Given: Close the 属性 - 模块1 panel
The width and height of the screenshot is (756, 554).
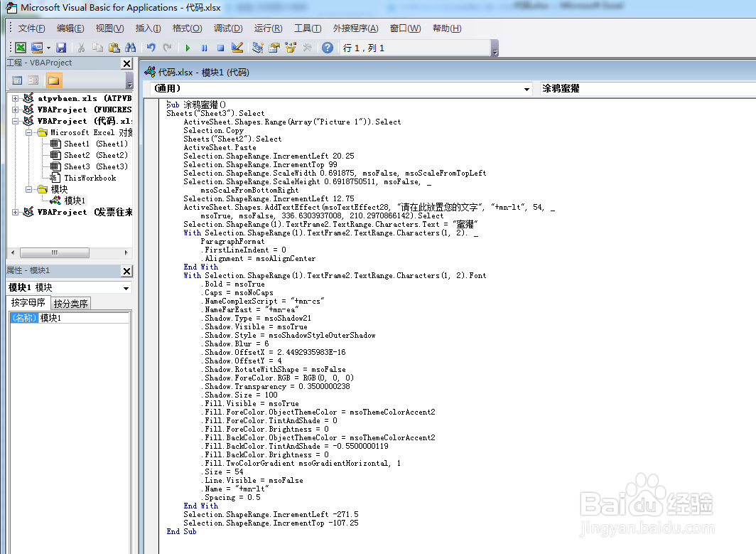Looking at the screenshot, I should (x=126, y=271).
